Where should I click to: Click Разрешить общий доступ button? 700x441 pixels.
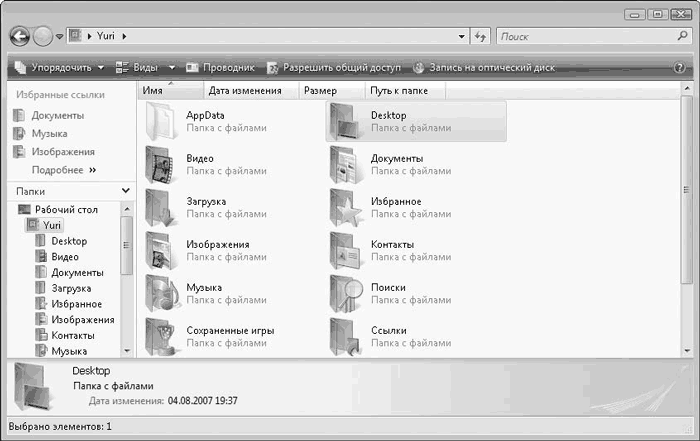(x=333, y=68)
